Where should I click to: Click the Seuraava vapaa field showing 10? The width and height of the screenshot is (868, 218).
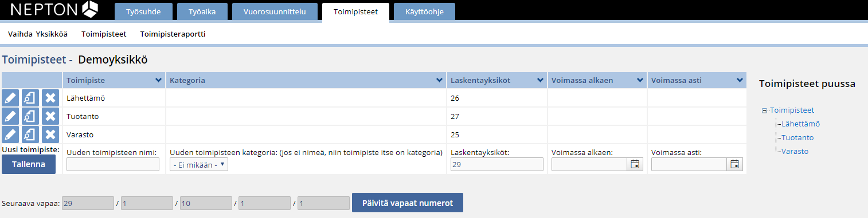pos(206,203)
